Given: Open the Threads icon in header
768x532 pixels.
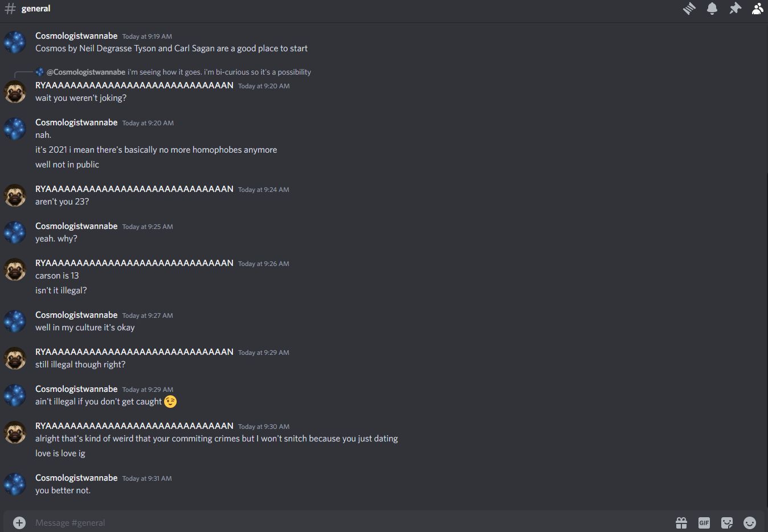Looking at the screenshot, I should tap(689, 9).
